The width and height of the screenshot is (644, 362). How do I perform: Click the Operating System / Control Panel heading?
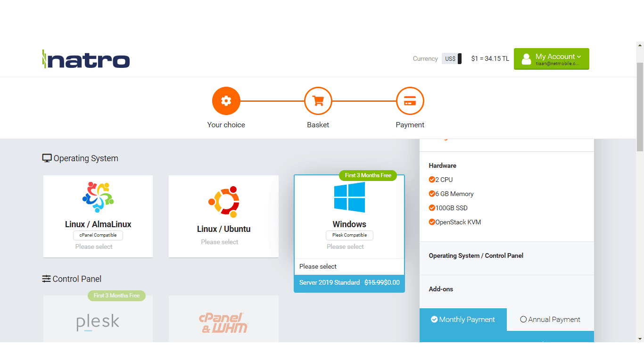pos(476,255)
